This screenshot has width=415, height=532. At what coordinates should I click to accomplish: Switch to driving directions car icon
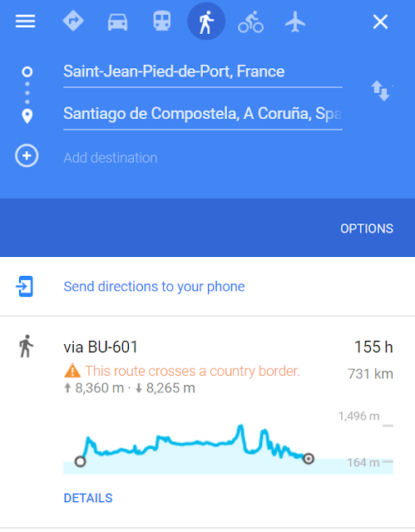tap(117, 22)
